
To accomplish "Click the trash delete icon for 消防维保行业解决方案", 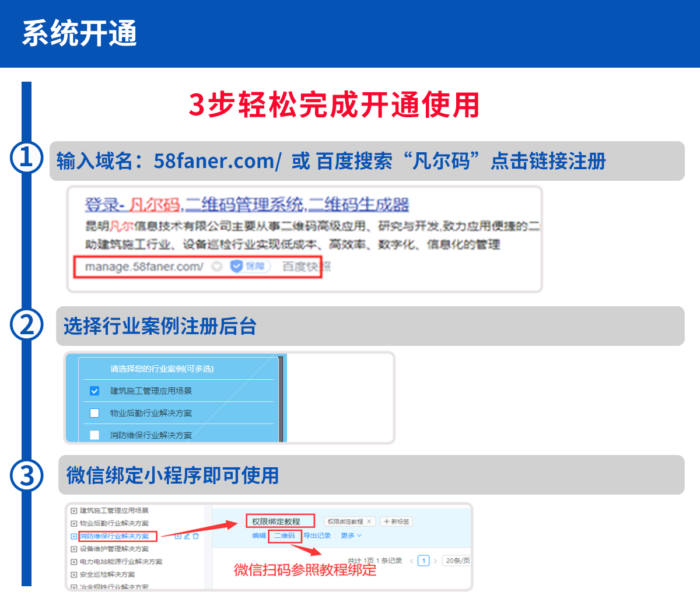I will coord(195,537).
